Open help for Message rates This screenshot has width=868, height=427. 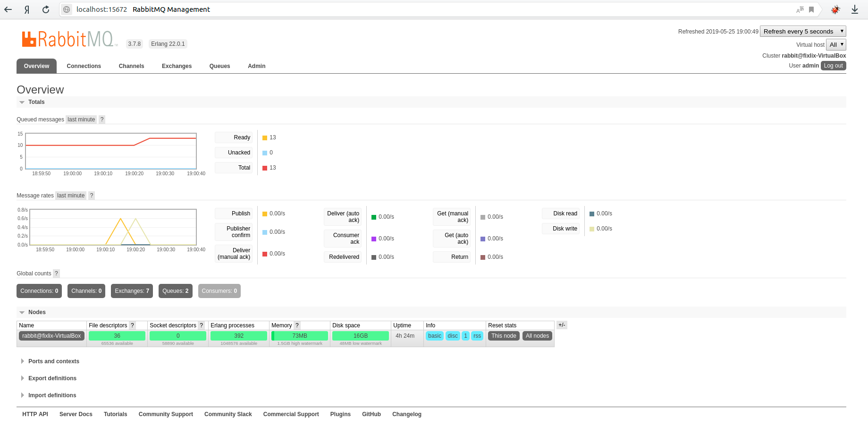(x=92, y=196)
